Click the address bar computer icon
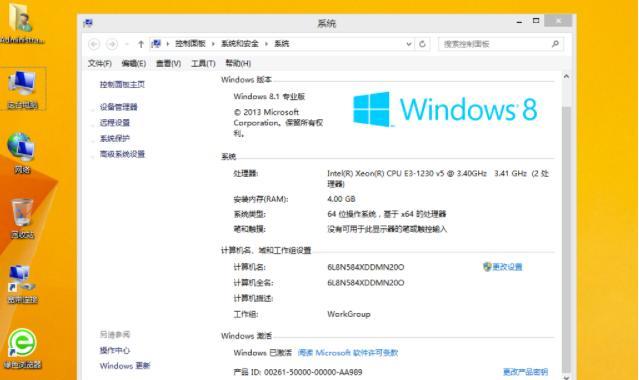The height and width of the screenshot is (380, 639). coord(156,44)
